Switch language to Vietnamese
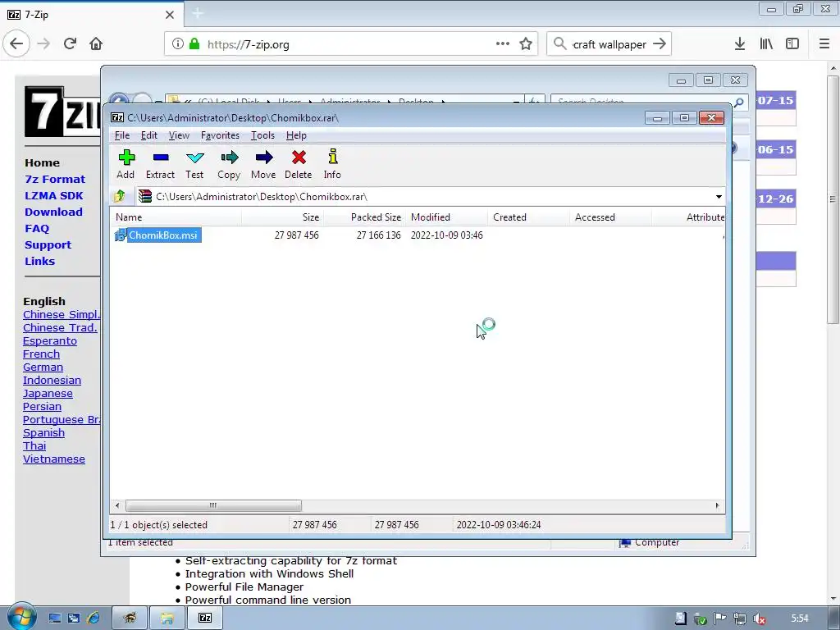The image size is (840, 630). coord(53,459)
